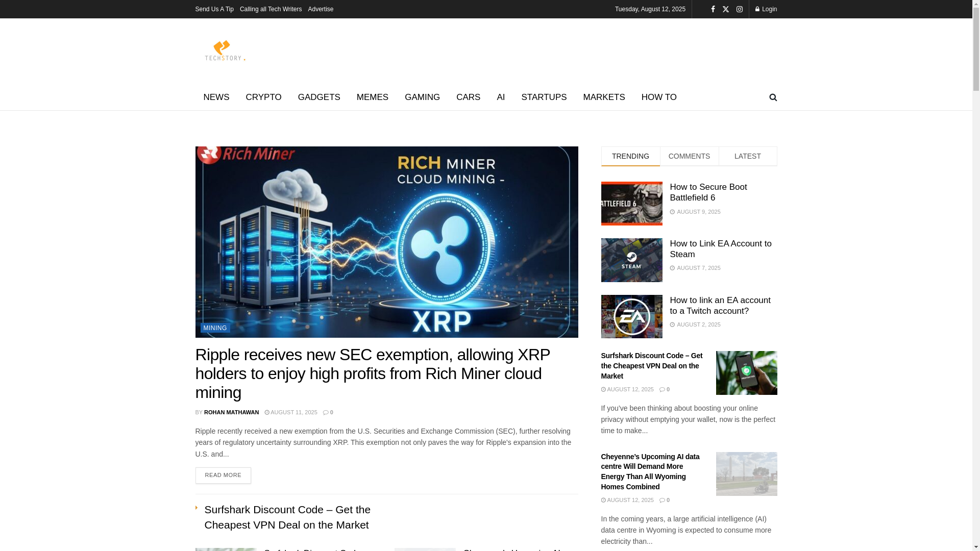980x551 pixels.
Task: Open the Surfshark phone thumbnail in sidebar
Action: tap(746, 373)
